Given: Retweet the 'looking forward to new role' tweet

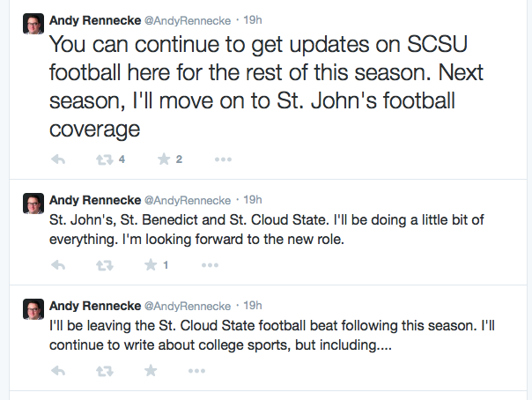Looking at the screenshot, I should 104,265.
